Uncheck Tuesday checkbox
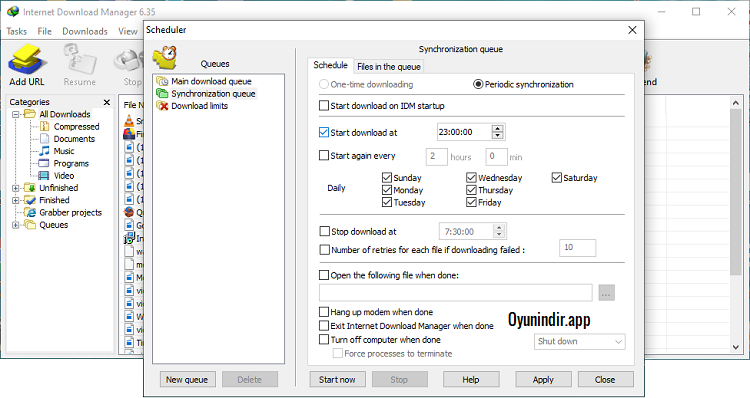This screenshot has width=750, height=398. click(x=387, y=202)
